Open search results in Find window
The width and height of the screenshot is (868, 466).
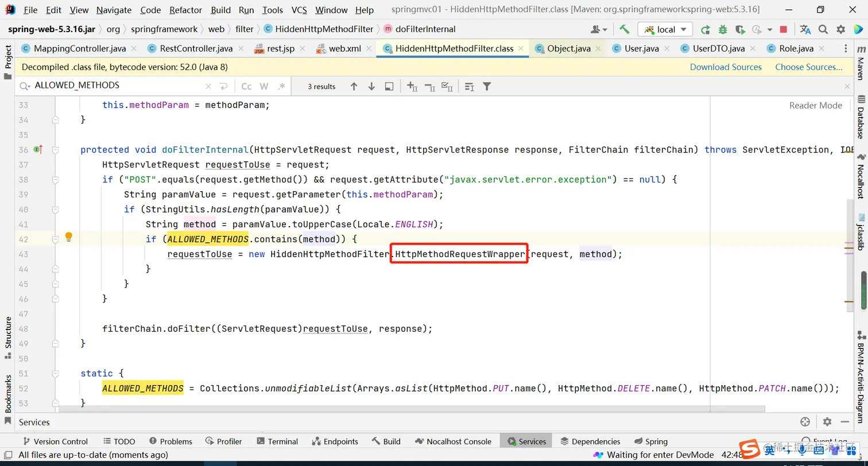389,86
